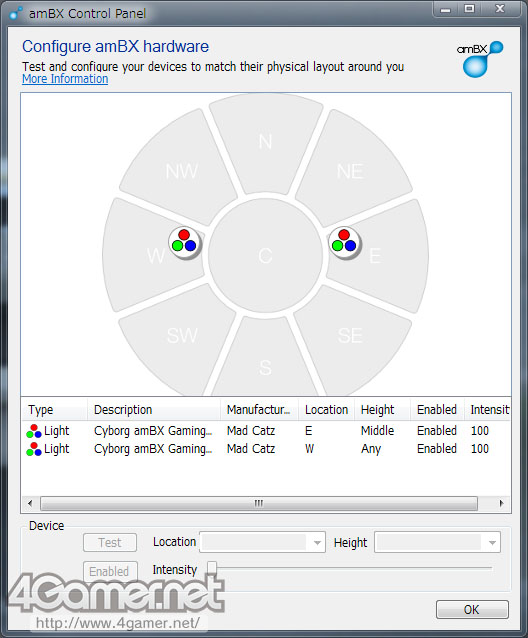Click the Light icon in the first device row

click(34, 431)
